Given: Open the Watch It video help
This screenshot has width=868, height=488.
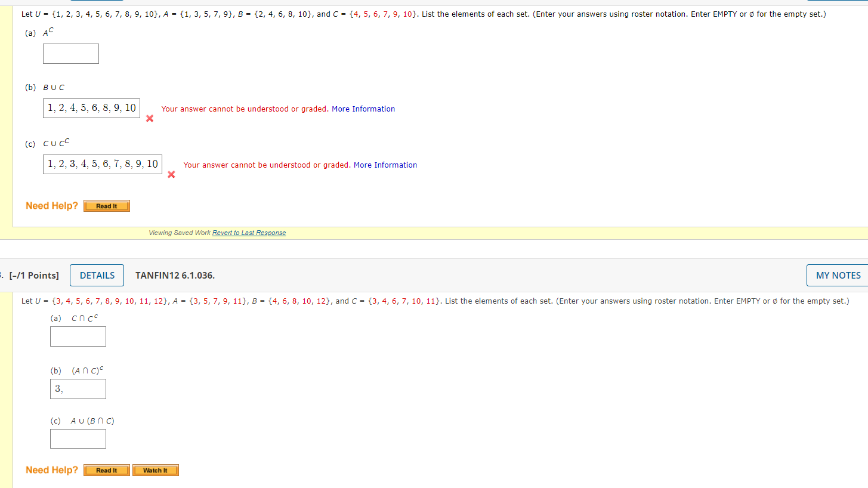Looking at the screenshot, I should (x=155, y=470).
